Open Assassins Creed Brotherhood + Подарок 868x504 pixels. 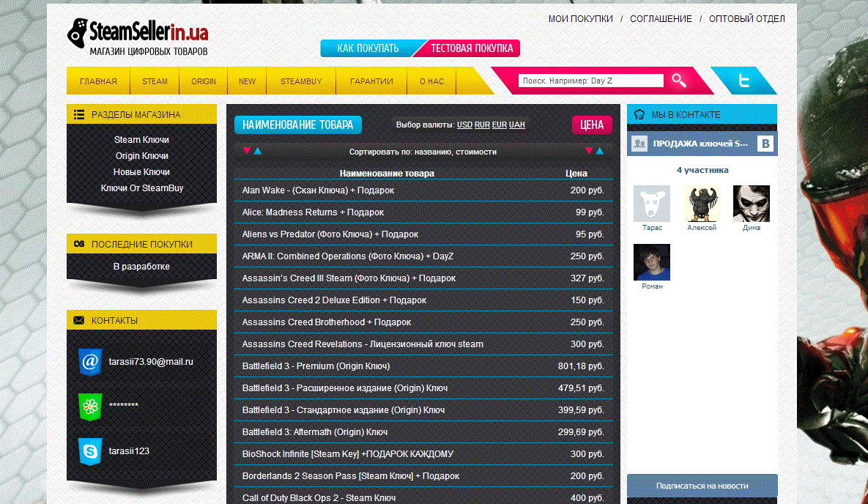pos(423,322)
